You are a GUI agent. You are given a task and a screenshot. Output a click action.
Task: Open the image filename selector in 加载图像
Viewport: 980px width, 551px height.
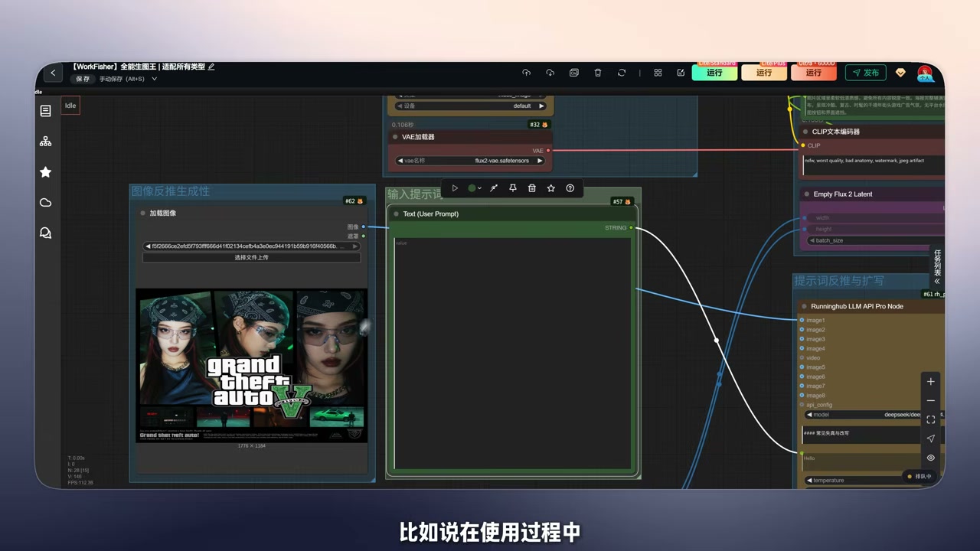coord(251,246)
